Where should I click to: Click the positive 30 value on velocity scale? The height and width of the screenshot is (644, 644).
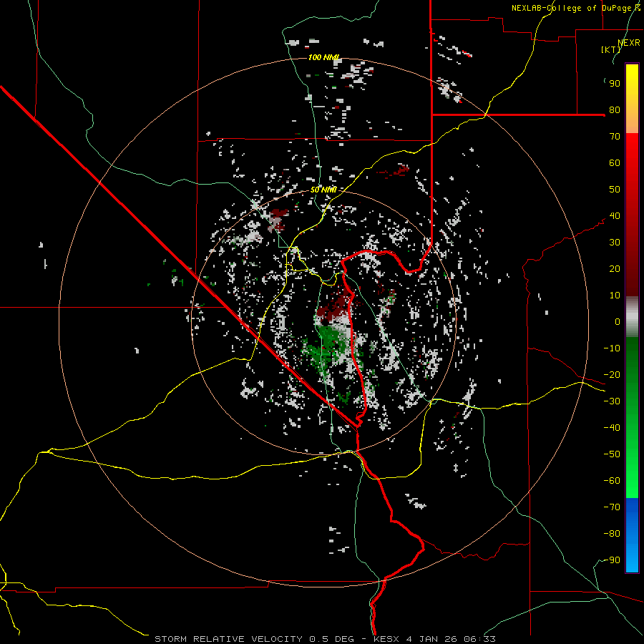pos(615,243)
